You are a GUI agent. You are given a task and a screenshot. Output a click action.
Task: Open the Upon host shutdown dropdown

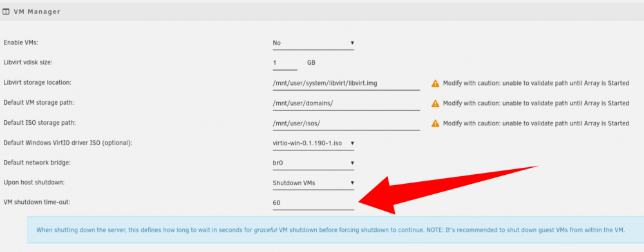pos(313,183)
